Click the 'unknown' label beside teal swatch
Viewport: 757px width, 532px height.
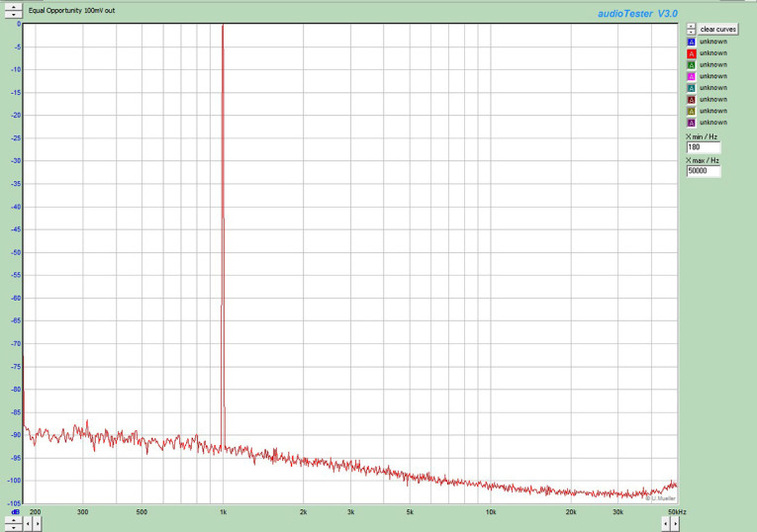click(x=713, y=88)
